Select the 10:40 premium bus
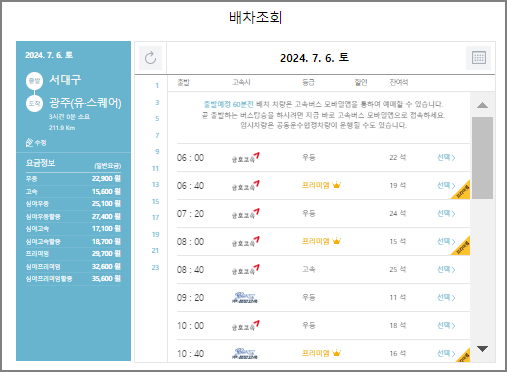The height and width of the screenshot is (372, 507). [x=446, y=353]
